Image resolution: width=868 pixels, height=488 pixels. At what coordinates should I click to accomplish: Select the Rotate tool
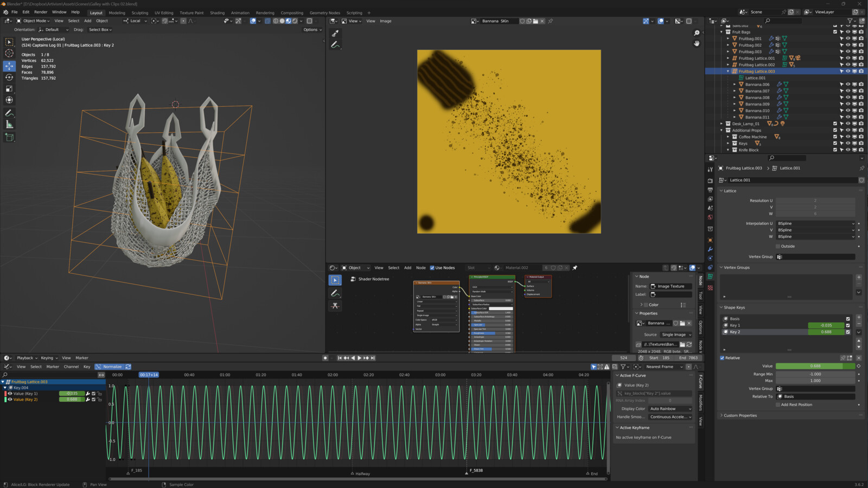pyautogui.click(x=9, y=78)
